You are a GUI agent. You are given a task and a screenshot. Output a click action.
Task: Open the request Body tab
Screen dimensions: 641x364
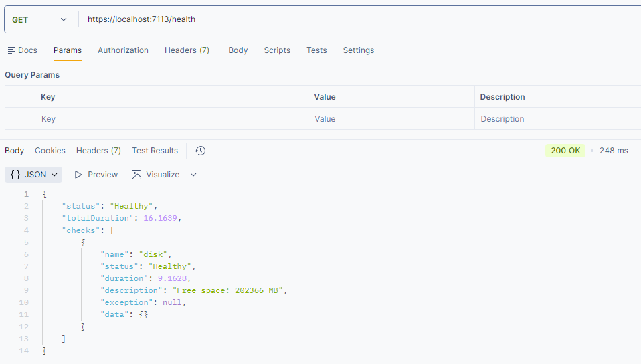[238, 50]
